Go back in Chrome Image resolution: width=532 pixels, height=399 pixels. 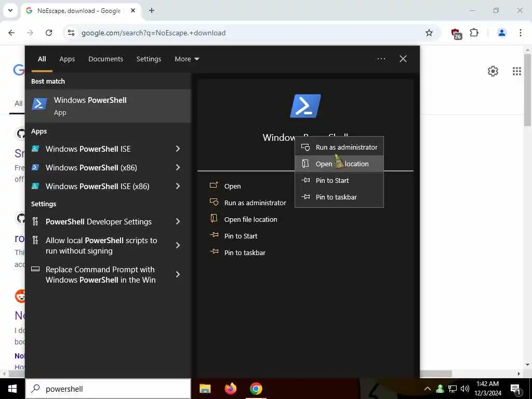[11, 33]
